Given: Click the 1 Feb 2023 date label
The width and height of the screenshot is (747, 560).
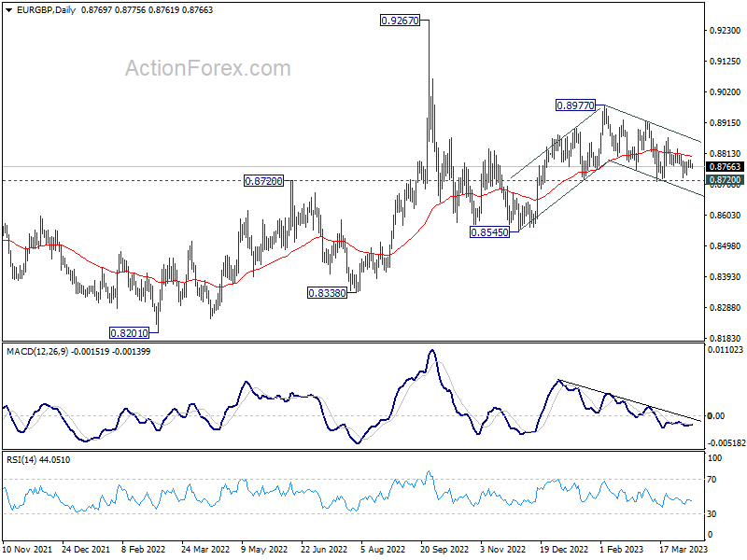Looking at the screenshot, I should point(622,550).
